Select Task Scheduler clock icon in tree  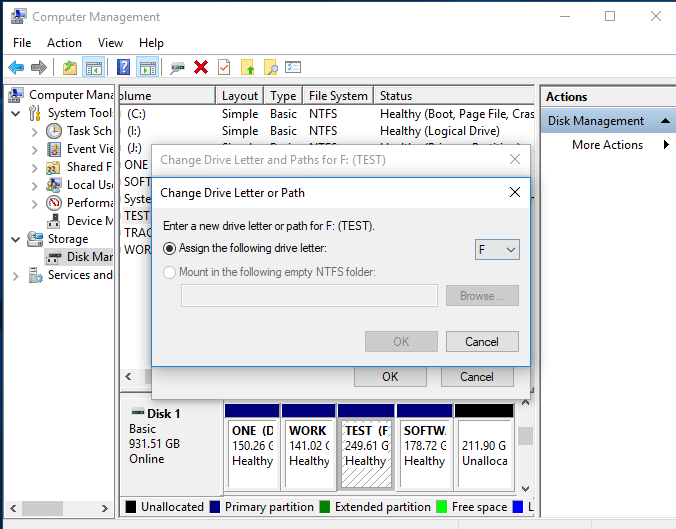(x=54, y=131)
